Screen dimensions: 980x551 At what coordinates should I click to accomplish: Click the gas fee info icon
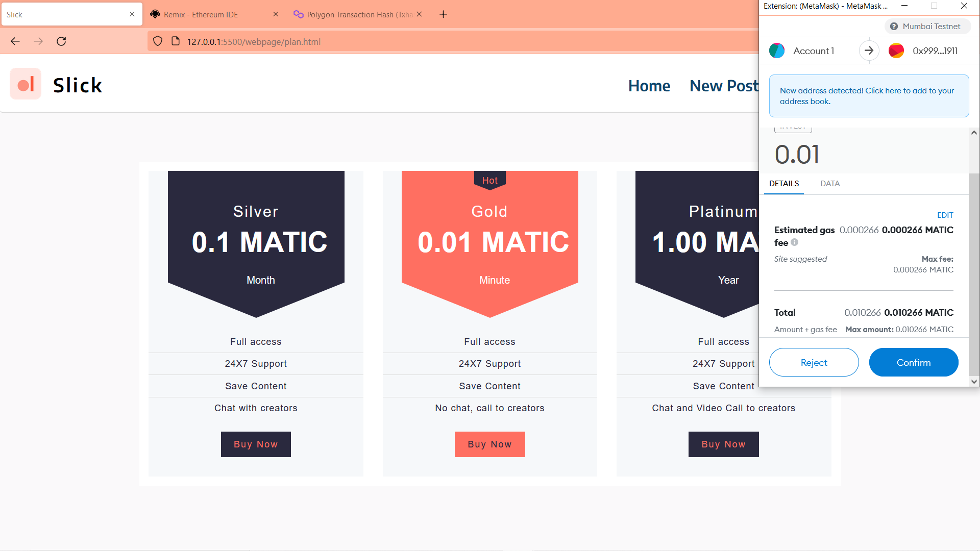click(x=795, y=242)
